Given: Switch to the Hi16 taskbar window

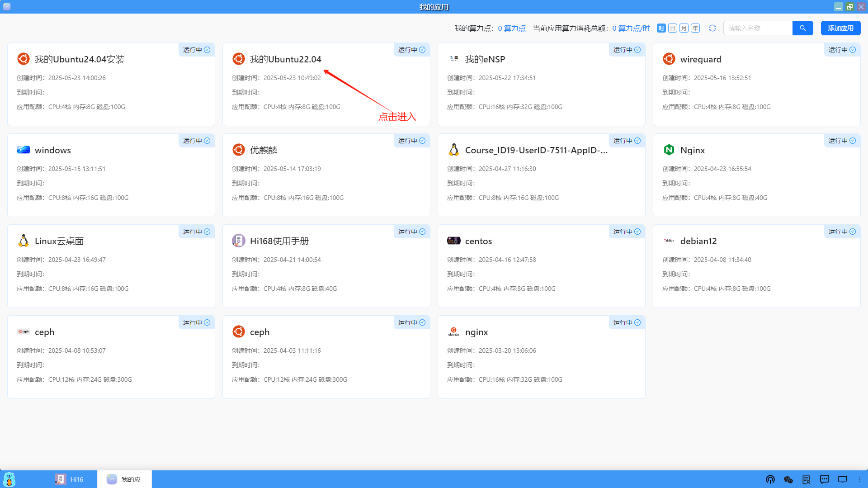Looking at the screenshot, I should pos(70,479).
